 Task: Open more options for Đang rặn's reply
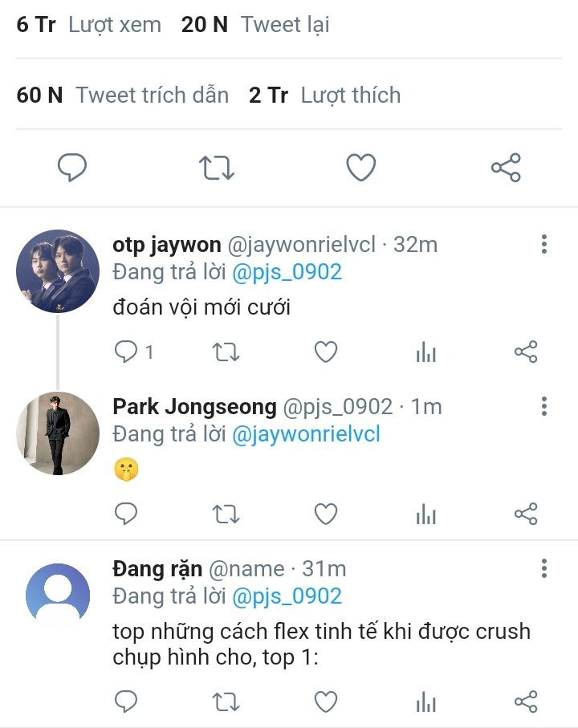point(544,568)
